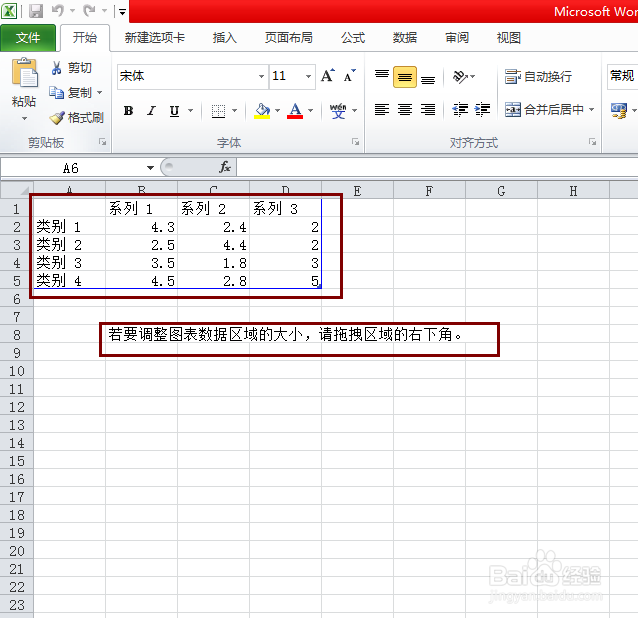The height and width of the screenshot is (618, 638).
Task: Toggle Underline formatting
Action: tap(175, 111)
